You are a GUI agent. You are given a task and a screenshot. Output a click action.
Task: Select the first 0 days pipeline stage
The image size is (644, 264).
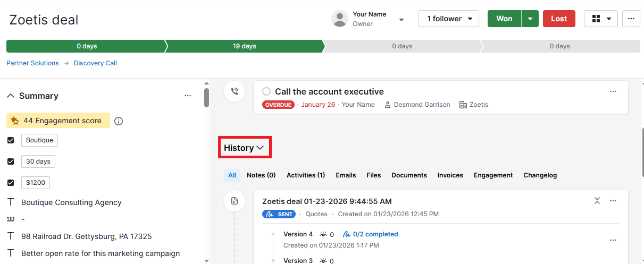coord(87,46)
